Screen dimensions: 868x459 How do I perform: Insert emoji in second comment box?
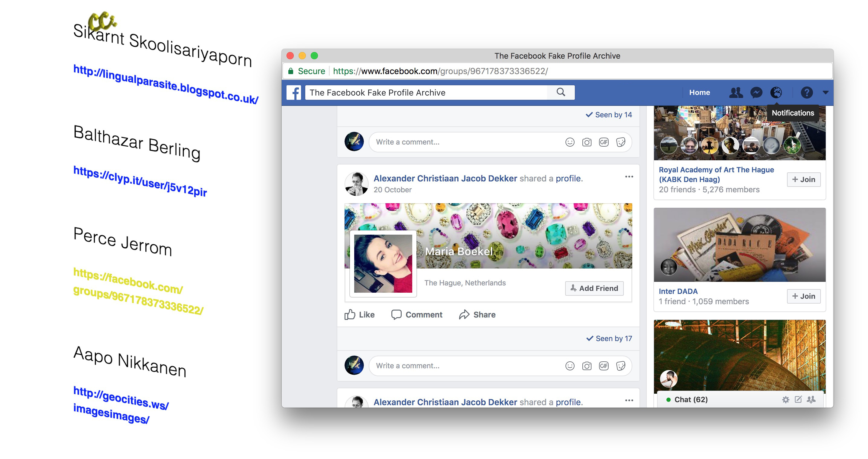coord(569,366)
